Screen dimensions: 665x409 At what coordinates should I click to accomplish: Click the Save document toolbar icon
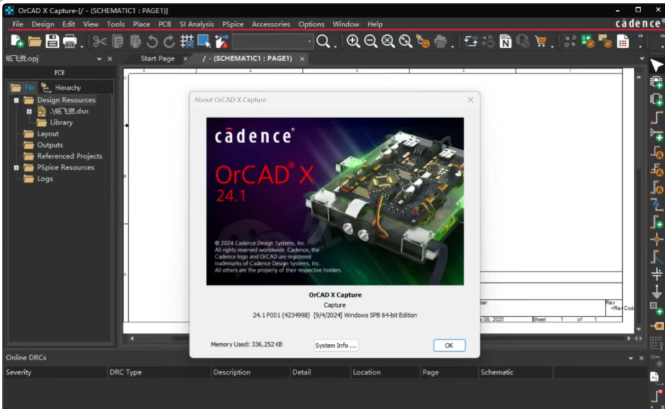[52, 42]
